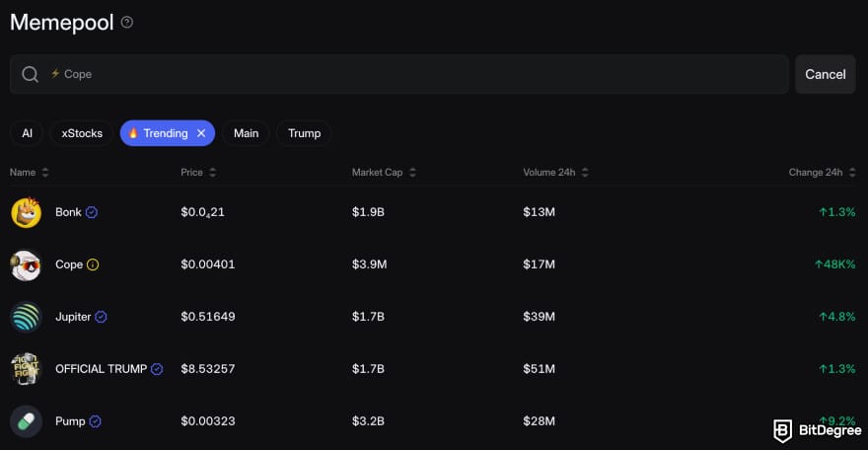Screen dimensions: 868x450
Task: Focus the Cope search input field
Action: (399, 74)
